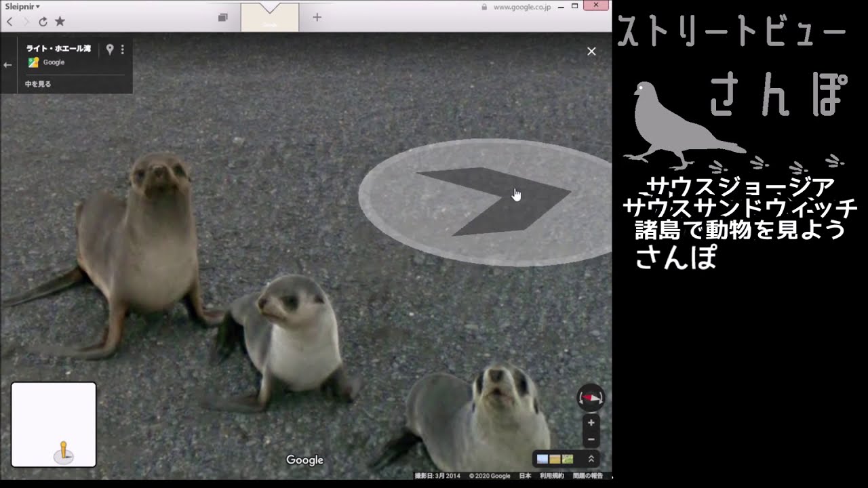Select the first sky-blue photo thumbnail
This screenshot has width=868, height=488.
point(542,459)
